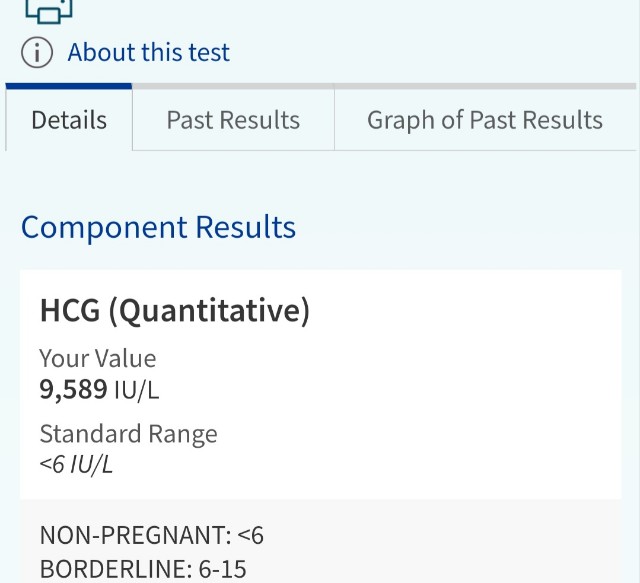640x583 pixels.
Task: Select the Details tab
Action: pyautogui.click(x=69, y=120)
